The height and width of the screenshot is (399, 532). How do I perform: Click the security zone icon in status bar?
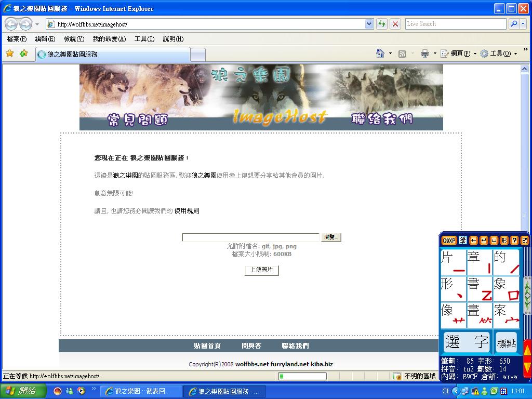tap(396, 376)
